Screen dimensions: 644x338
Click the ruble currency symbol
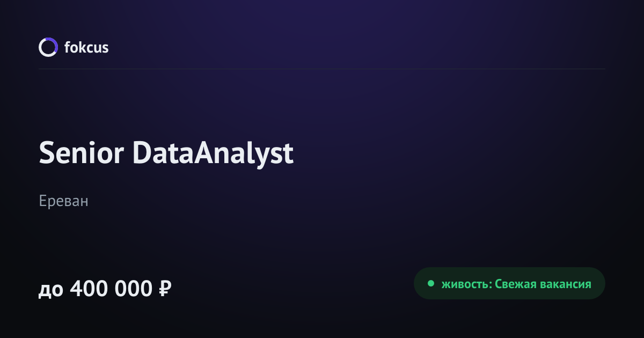coord(165,289)
